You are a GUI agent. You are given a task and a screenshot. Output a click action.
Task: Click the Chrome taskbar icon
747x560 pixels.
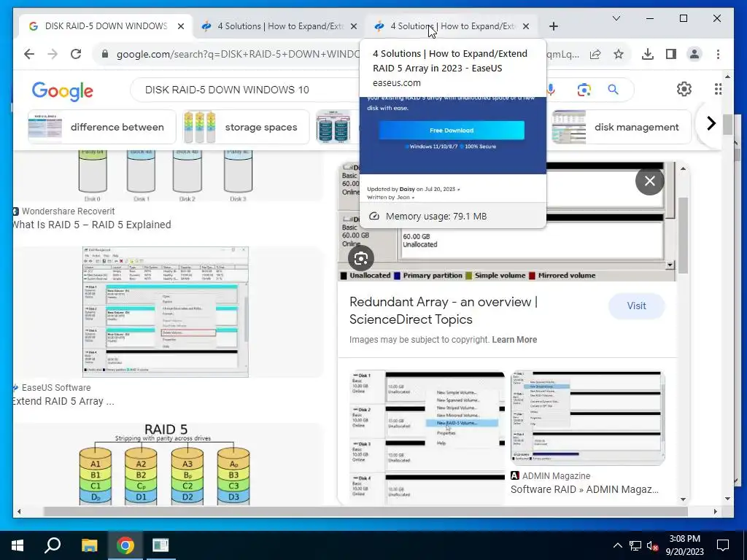click(x=125, y=545)
